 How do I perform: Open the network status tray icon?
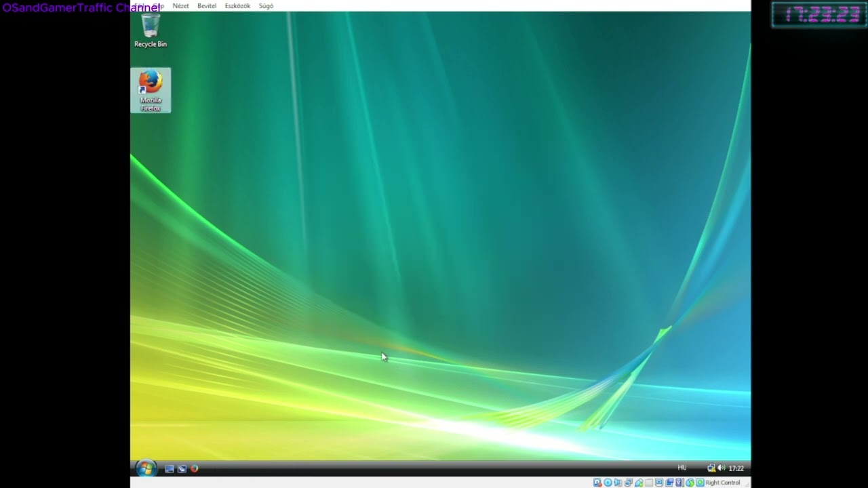pyautogui.click(x=711, y=468)
